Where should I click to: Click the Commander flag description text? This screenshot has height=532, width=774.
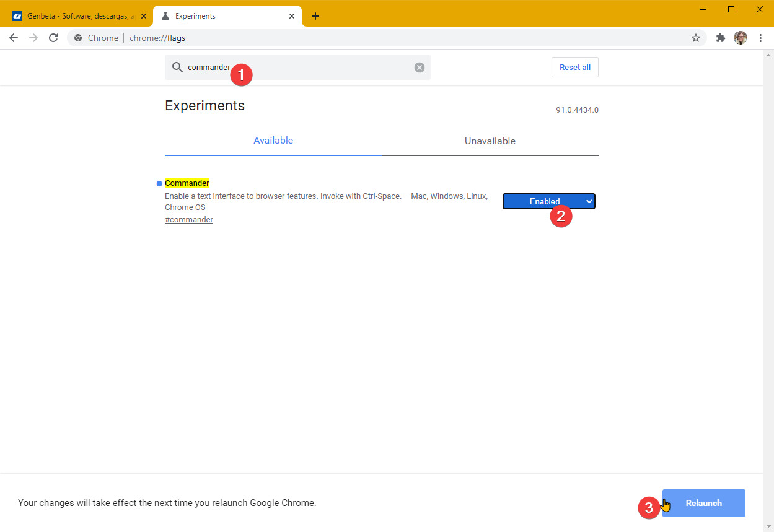[326, 202]
